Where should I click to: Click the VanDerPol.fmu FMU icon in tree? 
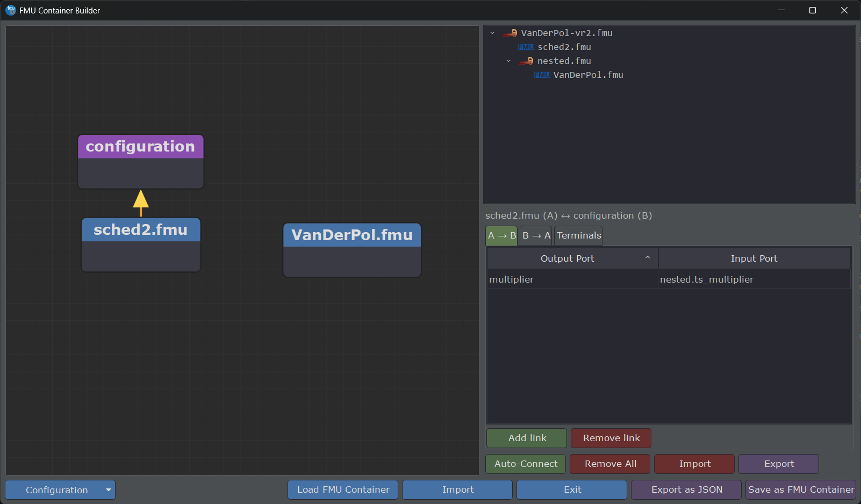click(x=542, y=75)
